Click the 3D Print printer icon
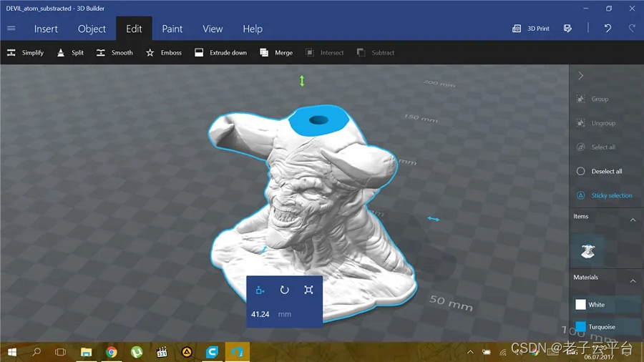Image resolution: width=644 pixels, height=362 pixels. 517,29
